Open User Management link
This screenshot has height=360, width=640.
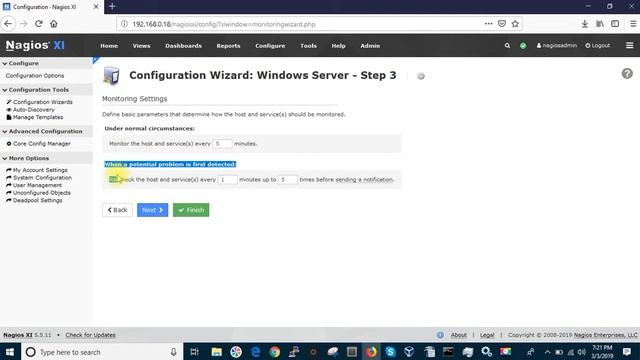[37, 185]
